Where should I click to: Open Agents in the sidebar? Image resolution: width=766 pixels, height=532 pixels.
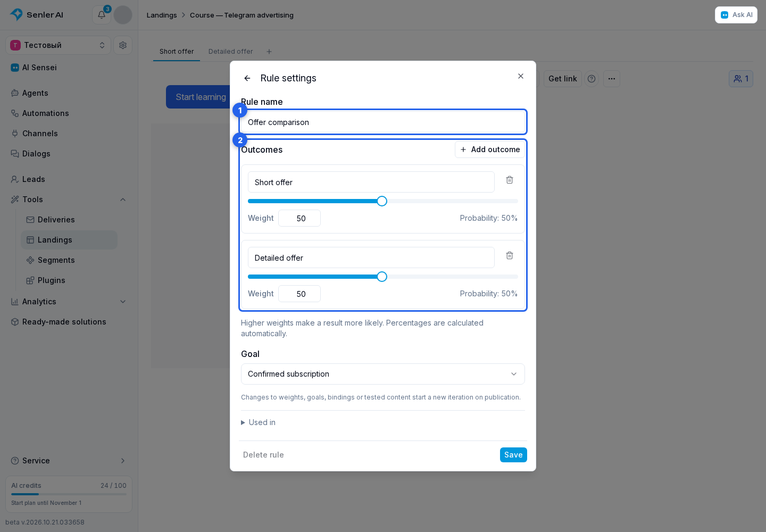[x=69, y=93]
